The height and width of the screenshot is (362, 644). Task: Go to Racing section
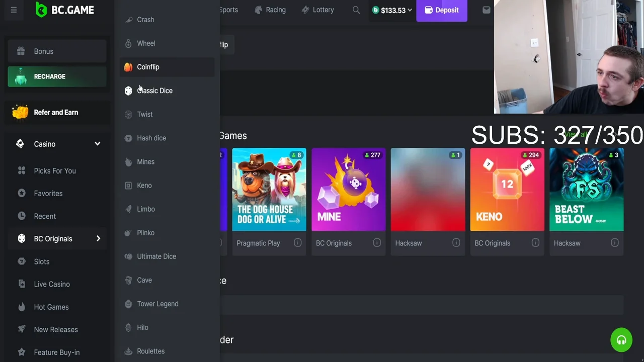(270, 10)
